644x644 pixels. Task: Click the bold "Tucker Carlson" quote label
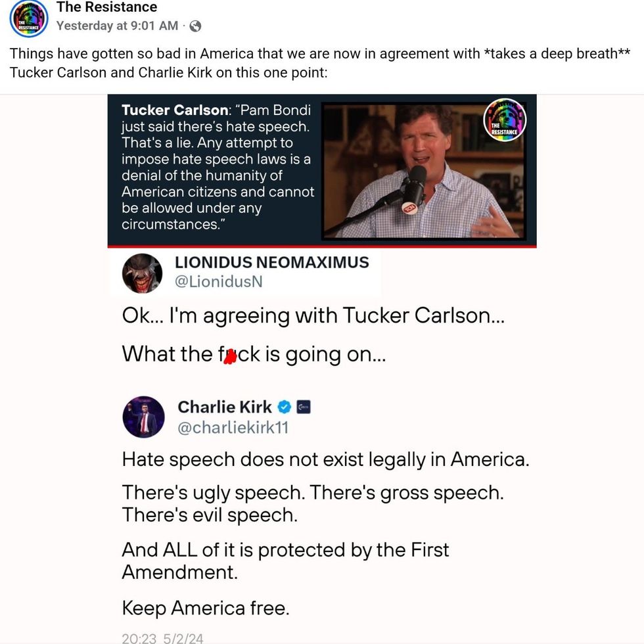point(173,110)
